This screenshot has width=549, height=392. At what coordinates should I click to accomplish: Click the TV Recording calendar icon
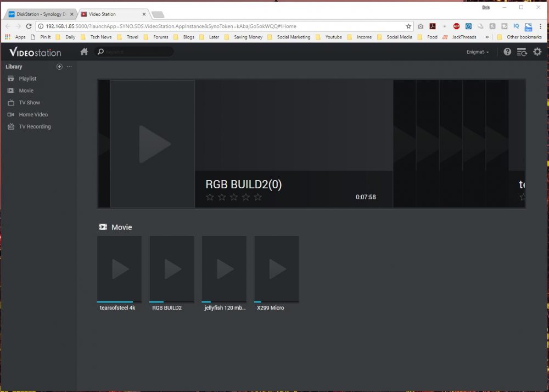pyautogui.click(x=11, y=126)
